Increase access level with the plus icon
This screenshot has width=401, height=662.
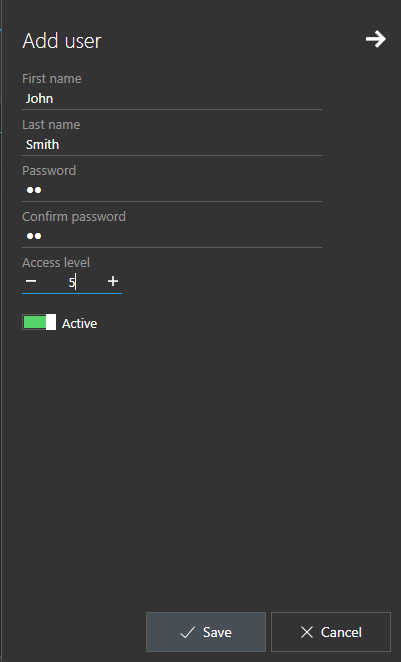click(113, 281)
